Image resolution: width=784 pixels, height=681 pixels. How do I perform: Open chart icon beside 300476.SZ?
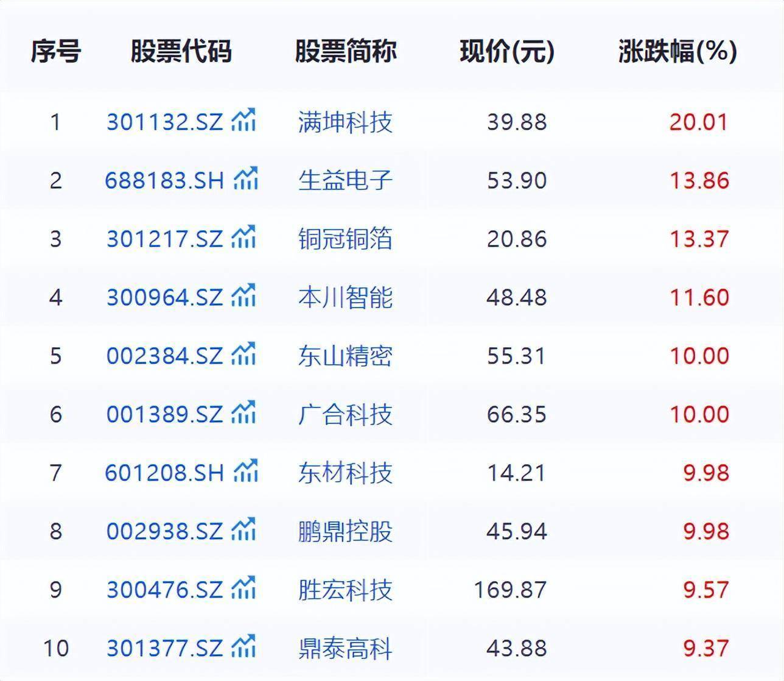pos(243,588)
